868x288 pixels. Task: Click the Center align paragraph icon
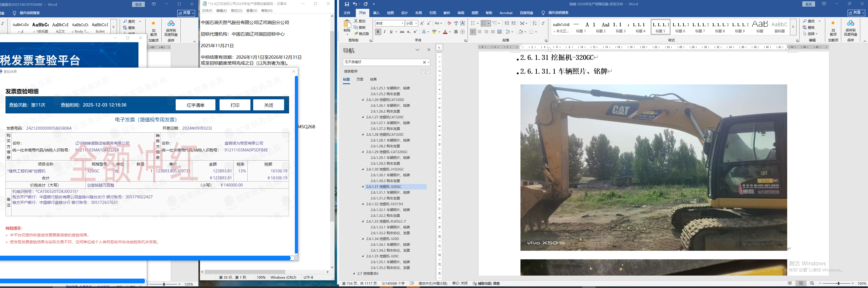tap(479, 32)
